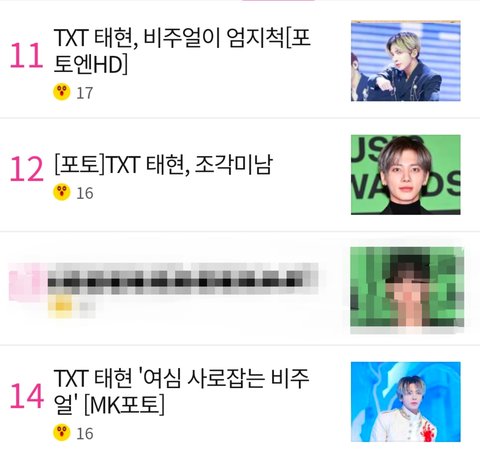
Task: Click the pink rank number 14
Action: (x=27, y=396)
